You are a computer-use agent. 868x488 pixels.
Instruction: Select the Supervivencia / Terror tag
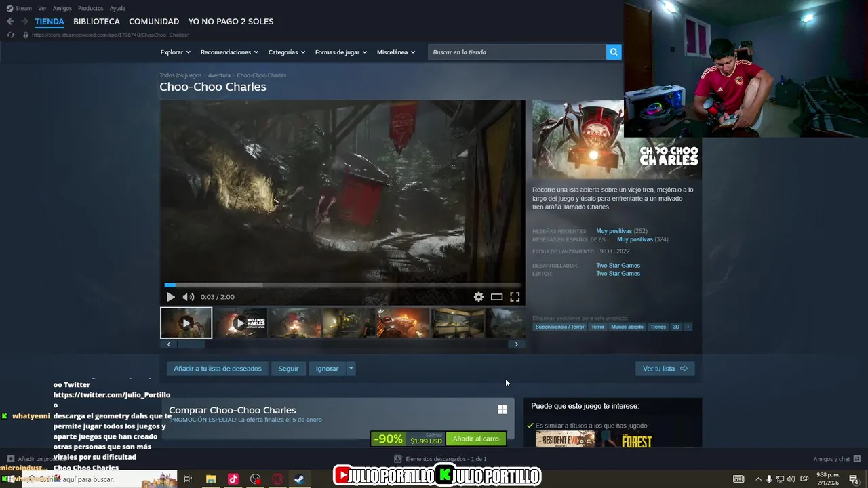(x=559, y=327)
